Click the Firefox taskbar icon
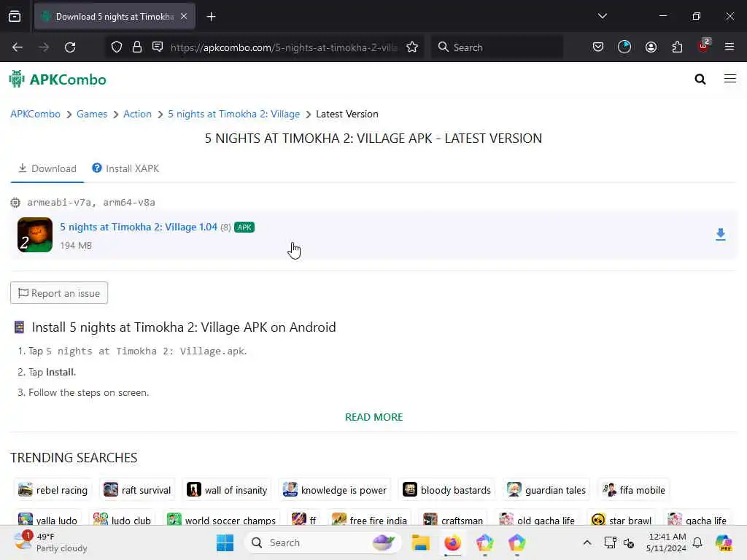This screenshot has width=747, height=560. coord(452,542)
